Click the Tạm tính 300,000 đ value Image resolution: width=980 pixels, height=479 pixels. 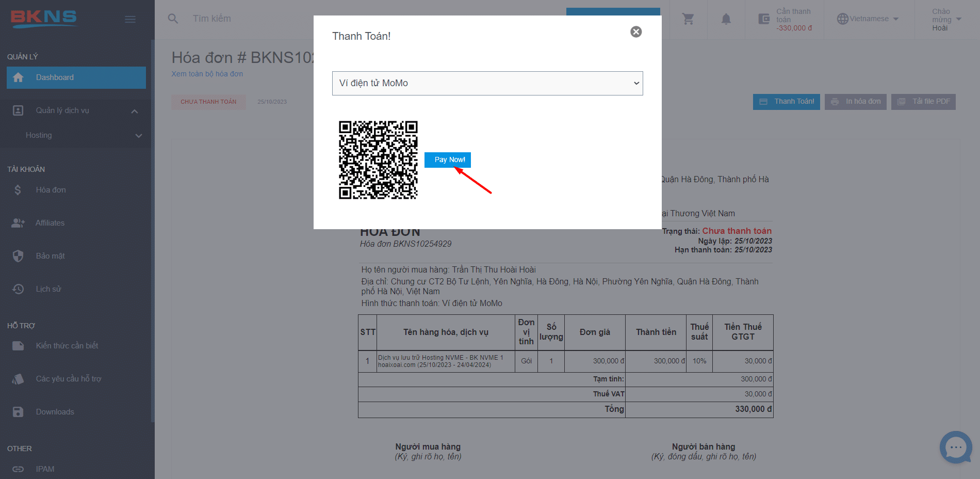pos(757,379)
